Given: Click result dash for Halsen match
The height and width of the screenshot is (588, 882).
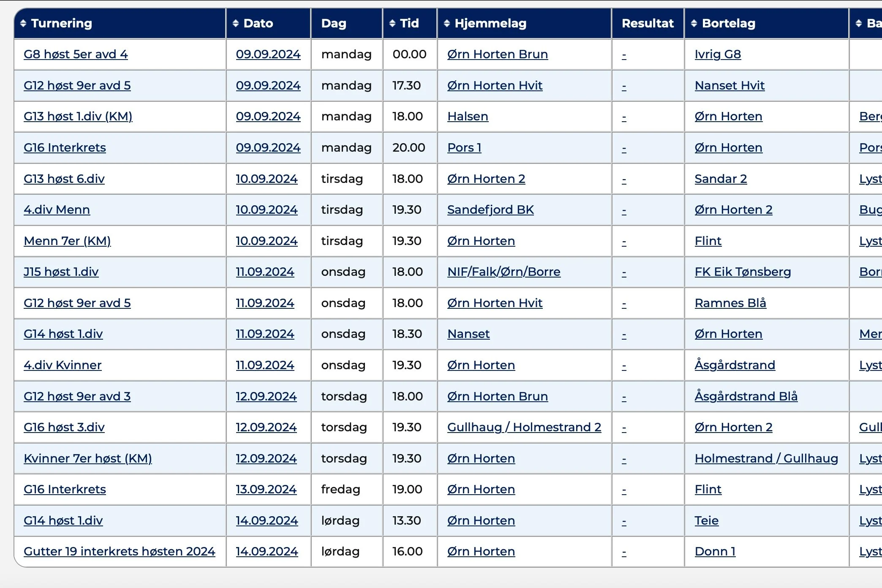Looking at the screenshot, I should pos(624,117).
